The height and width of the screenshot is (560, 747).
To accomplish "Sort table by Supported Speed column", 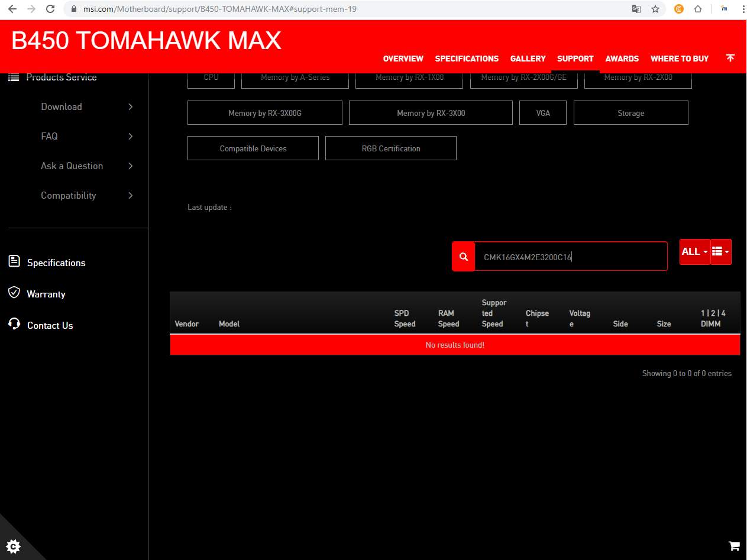I will coord(494,313).
